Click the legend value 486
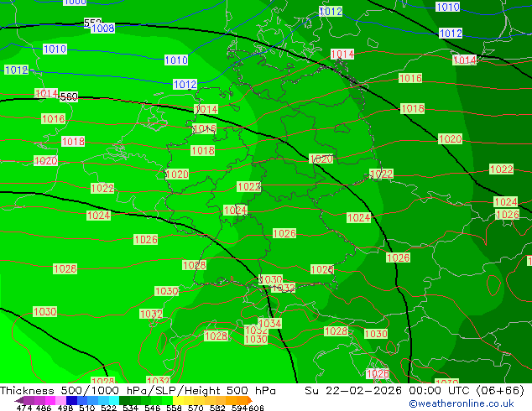 click(44, 408)
